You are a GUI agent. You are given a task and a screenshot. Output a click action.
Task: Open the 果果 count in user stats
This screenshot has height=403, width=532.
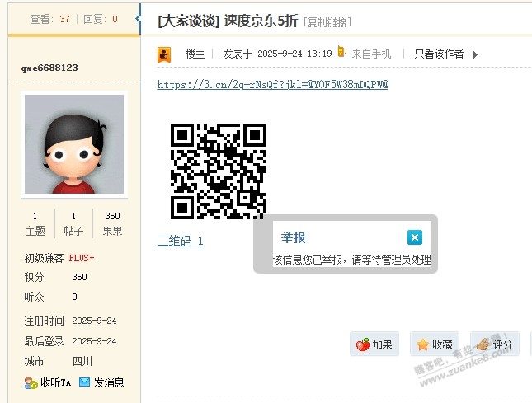pos(112,223)
